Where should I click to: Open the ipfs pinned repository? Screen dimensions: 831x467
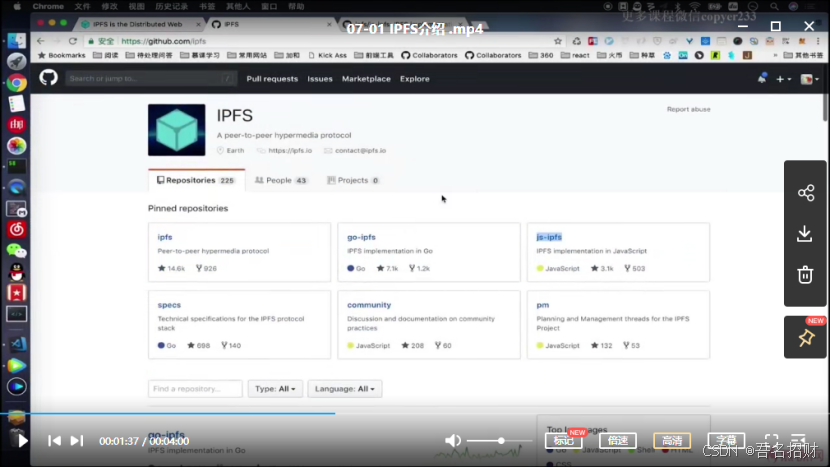point(165,237)
